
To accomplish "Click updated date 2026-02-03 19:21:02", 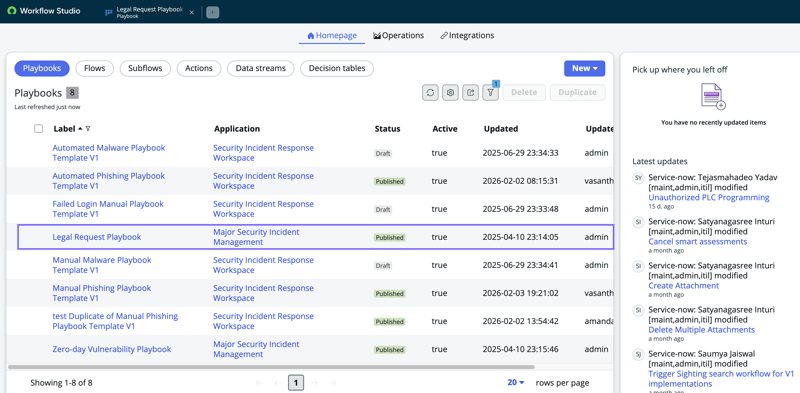I will coord(520,293).
